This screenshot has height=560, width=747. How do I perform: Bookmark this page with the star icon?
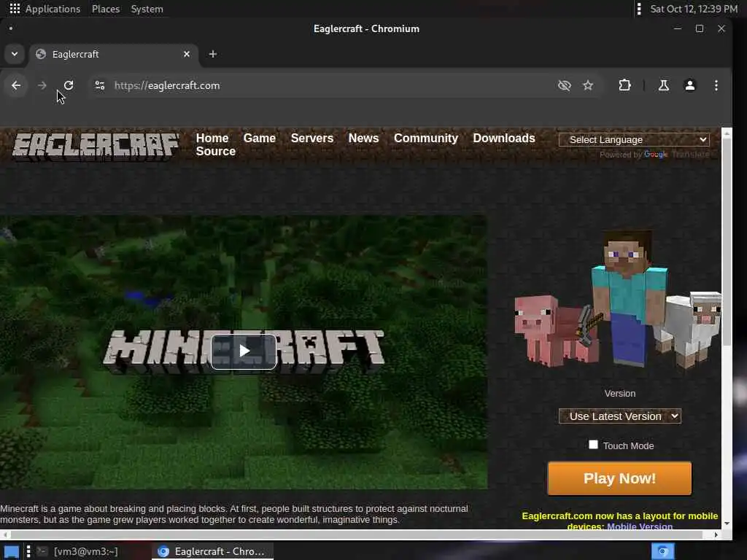[588, 85]
